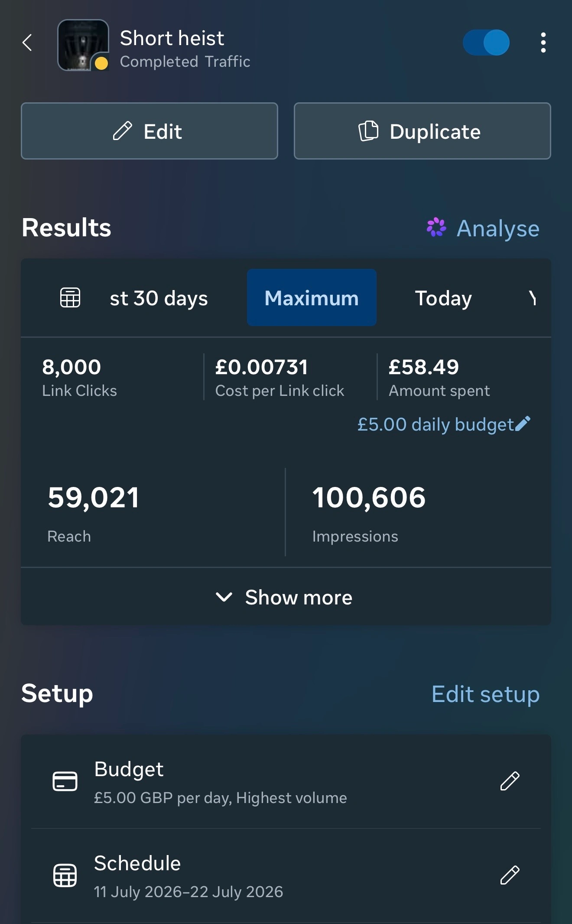This screenshot has height=924, width=572.
Task: Toggle the Short heist ad switch
Action: coord(486,42)
